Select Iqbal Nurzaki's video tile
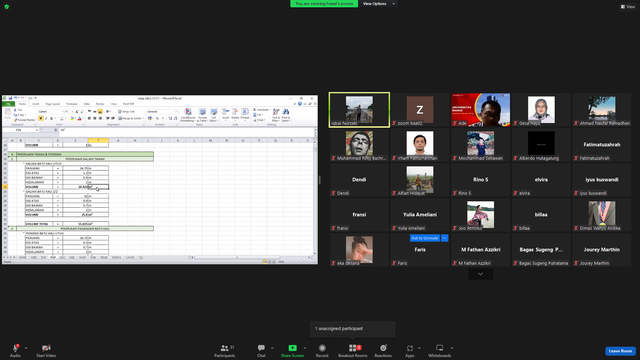This screenshot has height=360, width=640. pos(359,110)
